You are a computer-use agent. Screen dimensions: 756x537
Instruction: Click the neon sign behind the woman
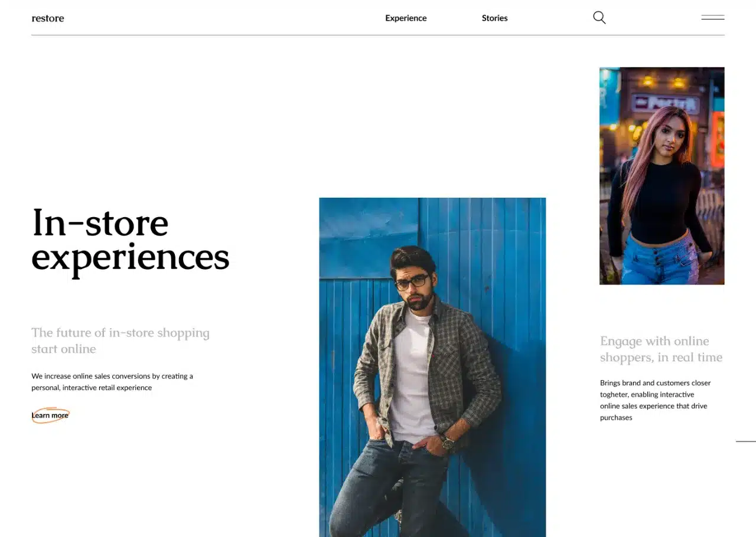[x=665, y=104]
